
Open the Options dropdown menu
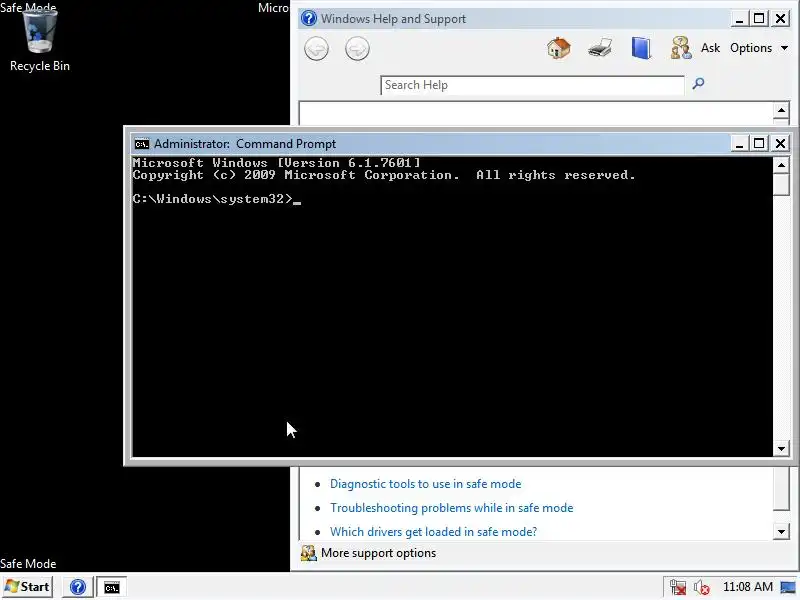click(759, 48)
